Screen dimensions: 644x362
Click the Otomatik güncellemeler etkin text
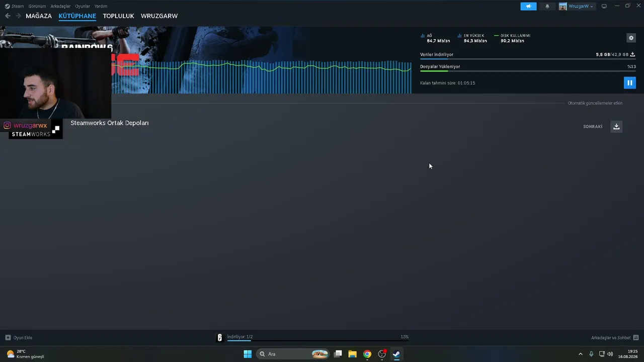coord(595,103)
